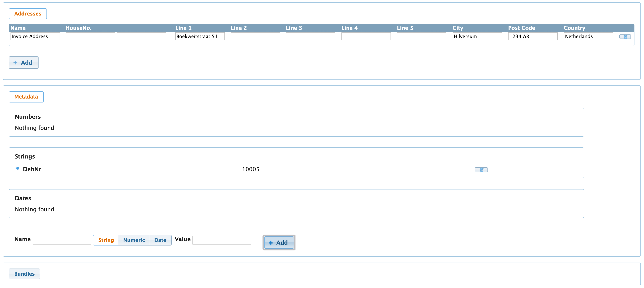The width and height of the screenshot is (644, 288).
Task: Click the Post Code field 1234 AB
Action: [533, 37]
